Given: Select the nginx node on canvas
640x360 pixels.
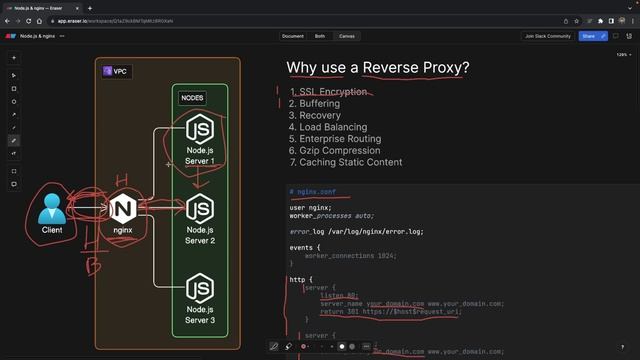Looking at the screenshot, I should click(123, 213).
